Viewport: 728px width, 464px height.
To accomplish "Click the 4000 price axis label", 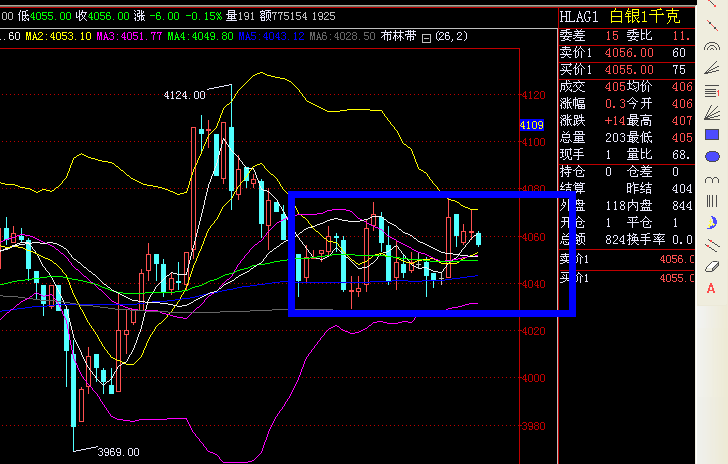I will 533,378.
